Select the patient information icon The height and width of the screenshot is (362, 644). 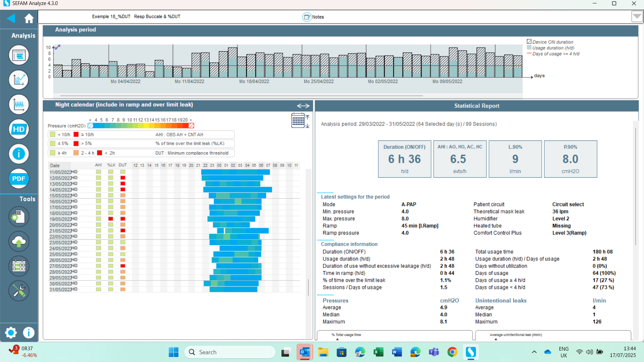(x=19, y=154)
